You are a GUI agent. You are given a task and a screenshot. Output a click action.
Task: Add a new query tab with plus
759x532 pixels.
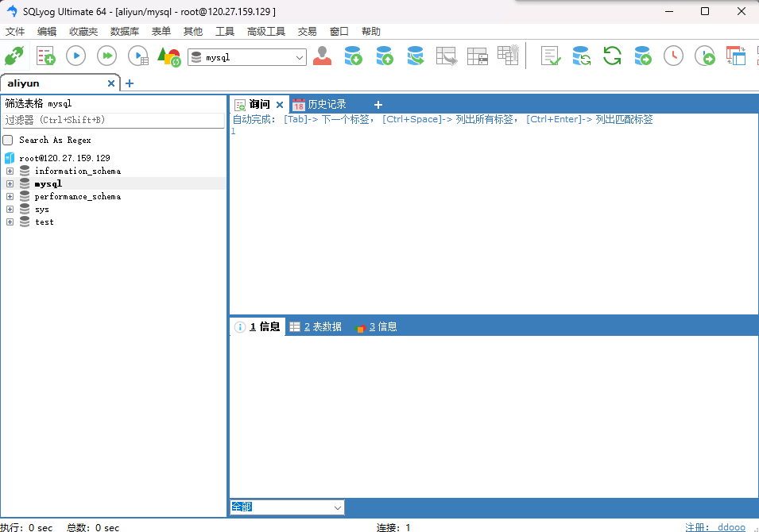(378, 105)
